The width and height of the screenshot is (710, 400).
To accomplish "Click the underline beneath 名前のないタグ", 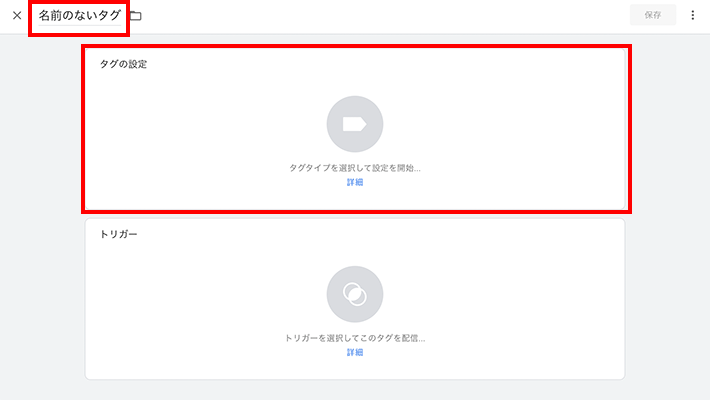I will click(x=80, y=25).
